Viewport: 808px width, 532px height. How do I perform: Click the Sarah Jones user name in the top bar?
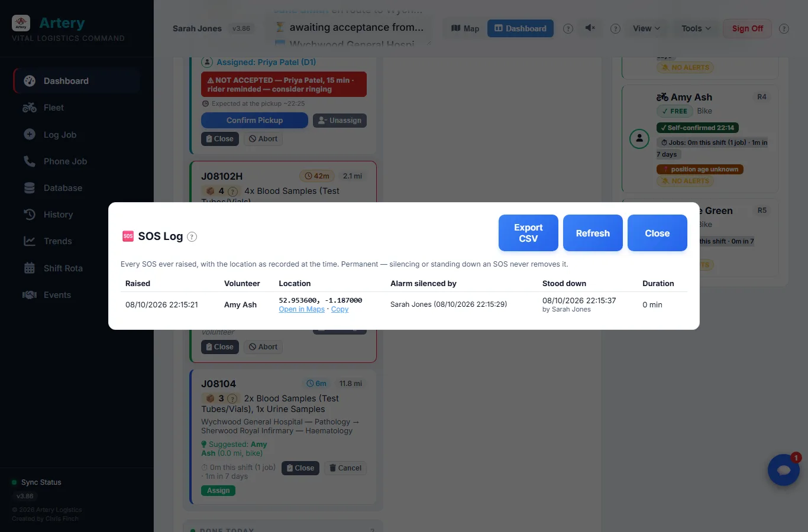[197, 28]
